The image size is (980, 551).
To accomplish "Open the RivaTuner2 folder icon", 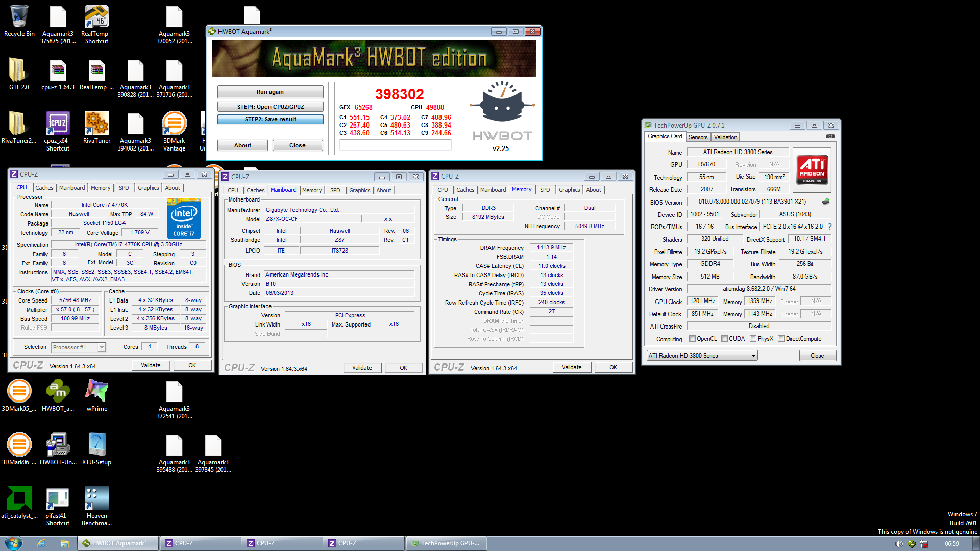I will tap(19, 128).
